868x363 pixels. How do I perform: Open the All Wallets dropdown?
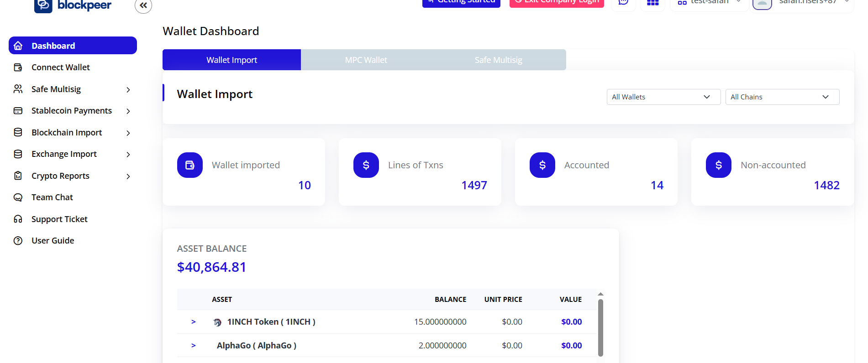[663, 97]
